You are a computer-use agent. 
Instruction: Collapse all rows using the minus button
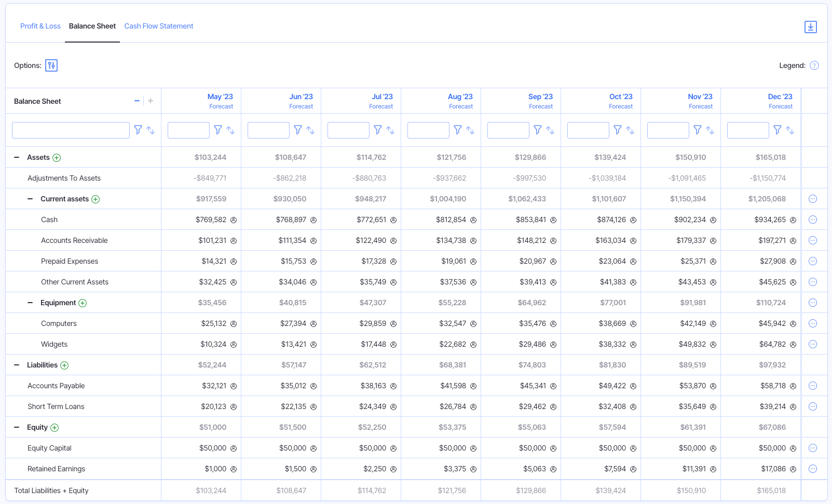click(137, 100)
